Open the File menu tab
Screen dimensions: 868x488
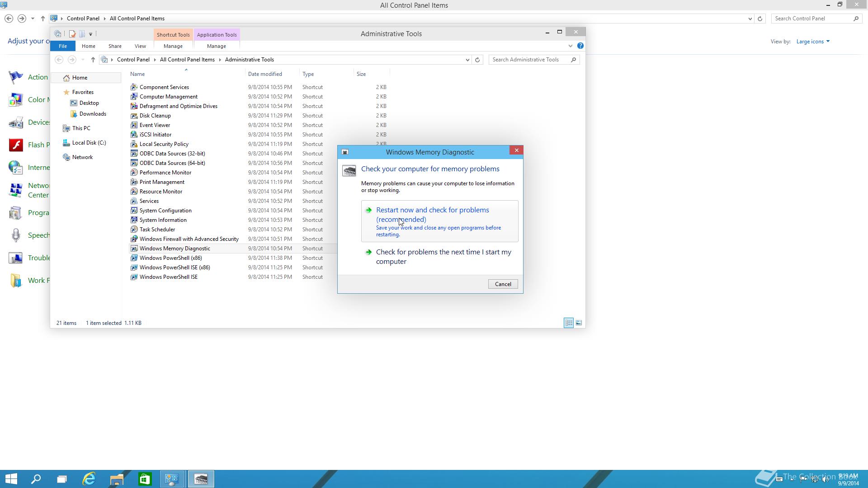tap(63, 46)
